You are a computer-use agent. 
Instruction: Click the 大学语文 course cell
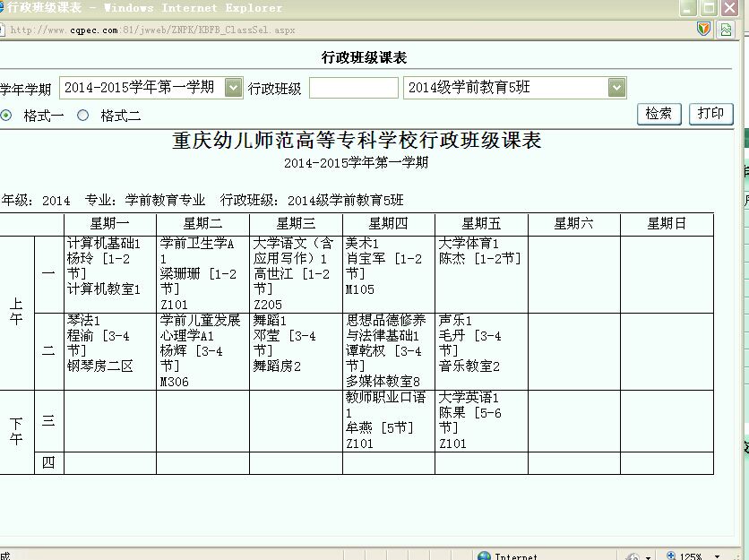[x=296, y=274]
